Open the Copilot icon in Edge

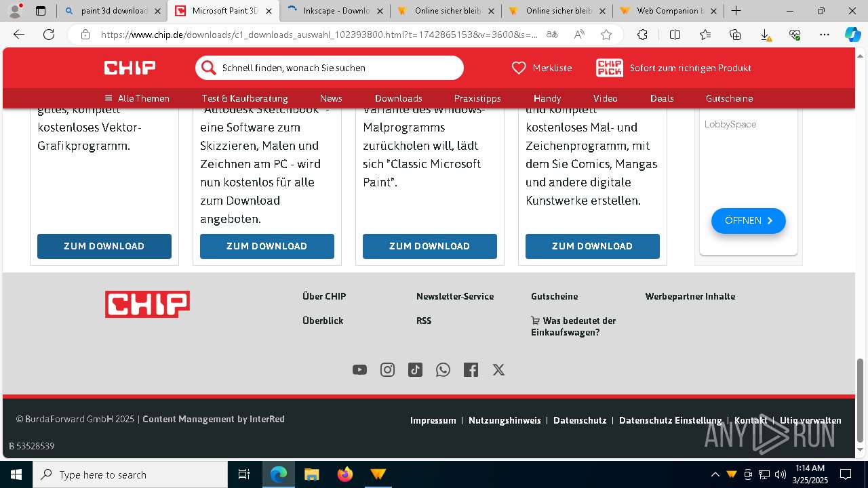(852, 35)
